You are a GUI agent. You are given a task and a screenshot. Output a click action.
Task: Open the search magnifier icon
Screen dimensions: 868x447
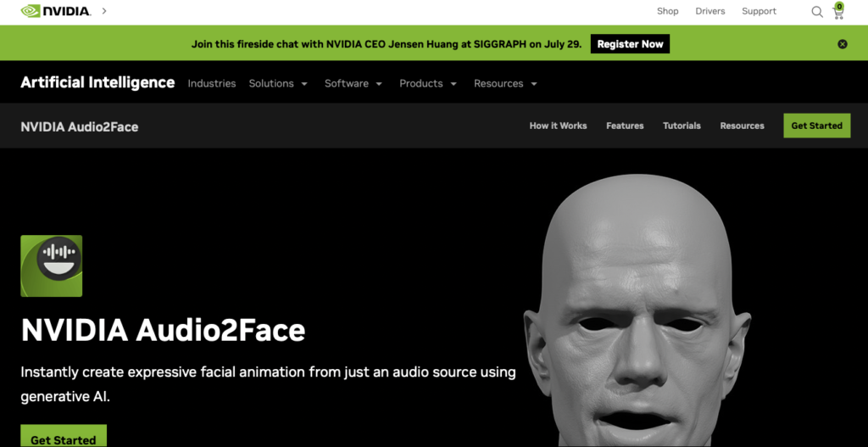[x=816, y=12]
